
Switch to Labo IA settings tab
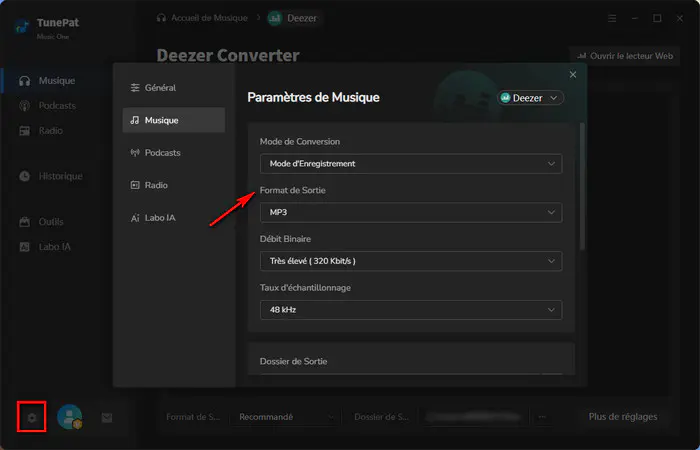(x=174, y=218)
